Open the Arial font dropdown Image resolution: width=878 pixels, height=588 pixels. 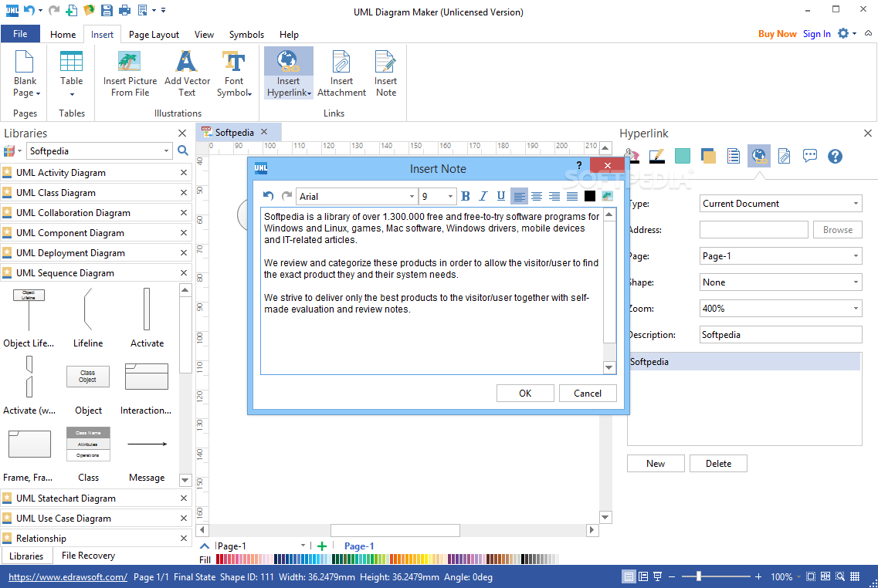tap(412, 196)
